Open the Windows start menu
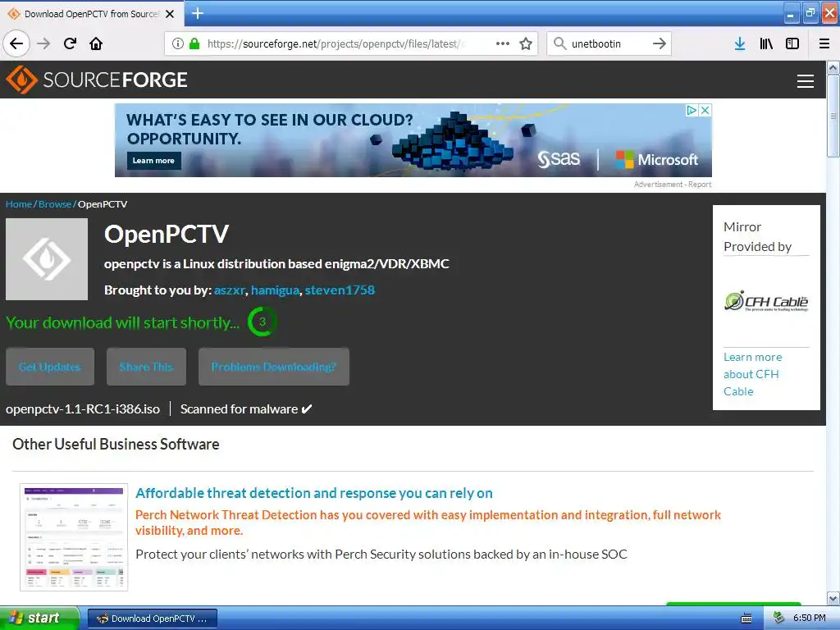 pos(39,618)
